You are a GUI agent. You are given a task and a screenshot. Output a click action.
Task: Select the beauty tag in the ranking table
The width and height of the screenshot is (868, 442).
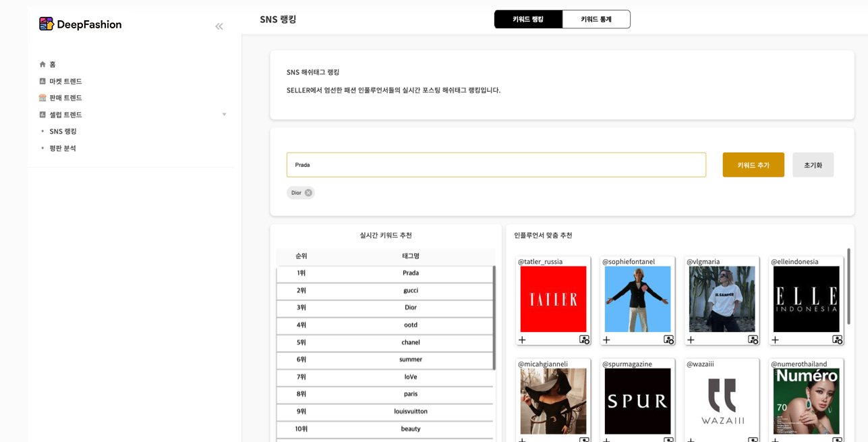411,429
